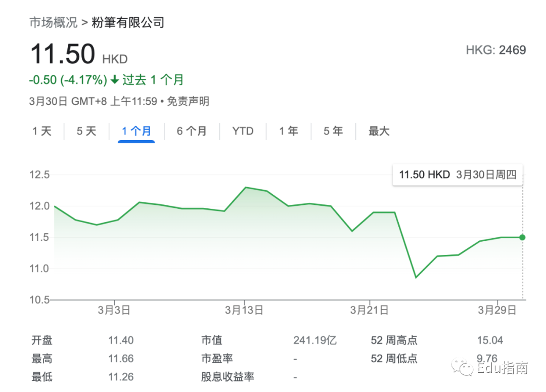Click the 12.0 y-axis label

click(39, 206)
